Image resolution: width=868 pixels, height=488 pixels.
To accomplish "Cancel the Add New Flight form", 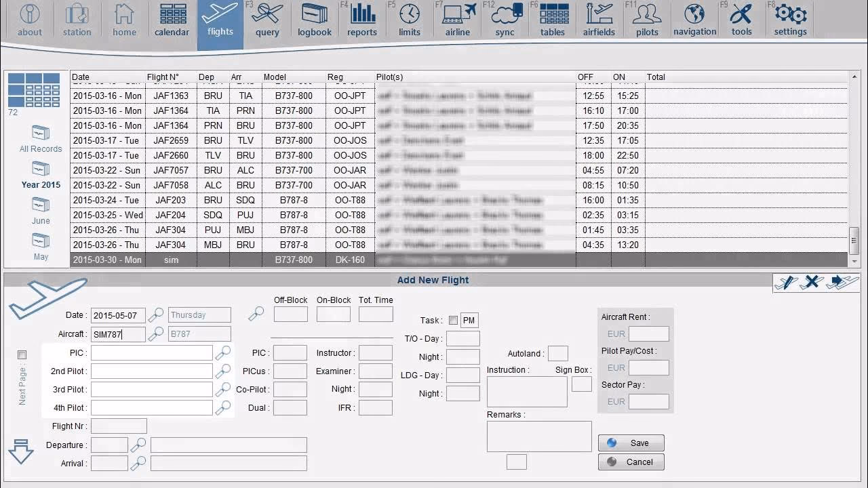I will [631, 462].
